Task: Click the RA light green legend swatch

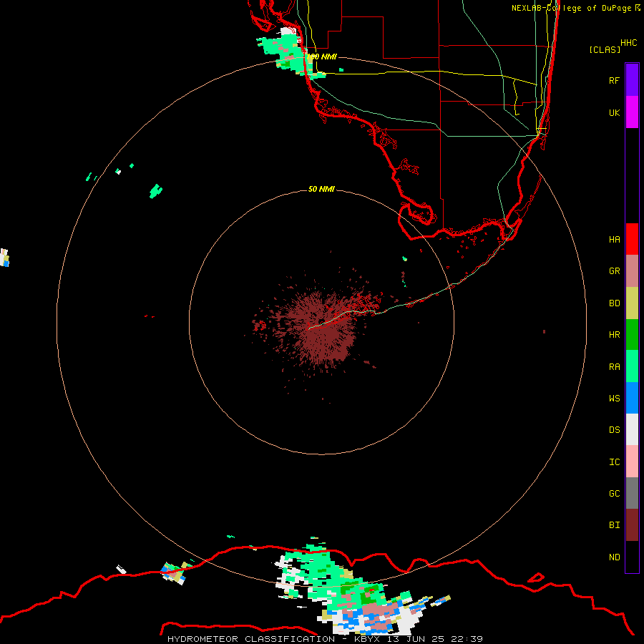Action: click(x=632, y=366)
